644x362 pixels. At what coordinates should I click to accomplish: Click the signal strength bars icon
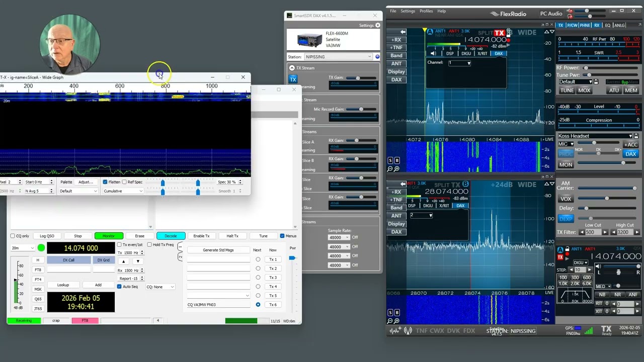tap(588, 330)
